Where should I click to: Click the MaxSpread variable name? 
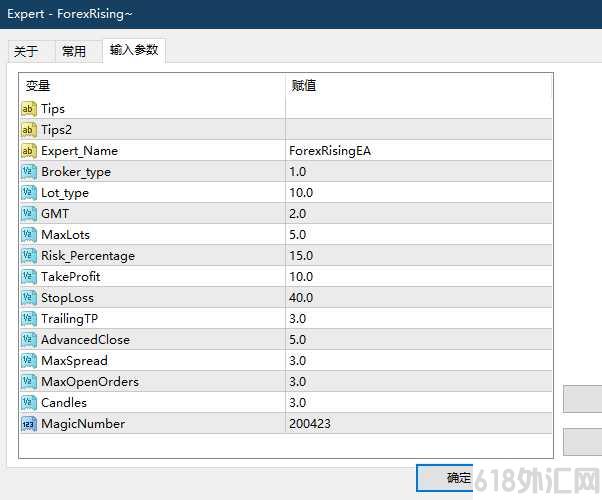[x=74, y=361]
